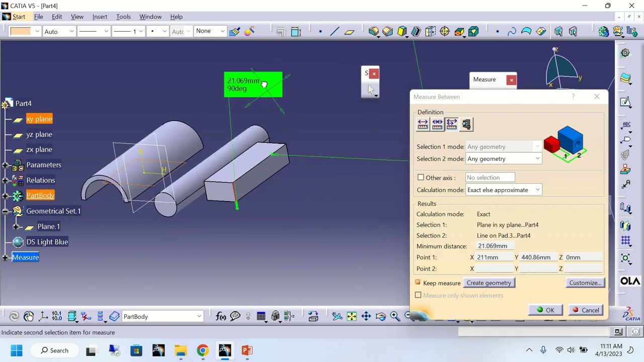This screenshot has width=644, height=362.
Task: Click the hand select icon in bottom toolbar
Action: click(x=29, y=316)
